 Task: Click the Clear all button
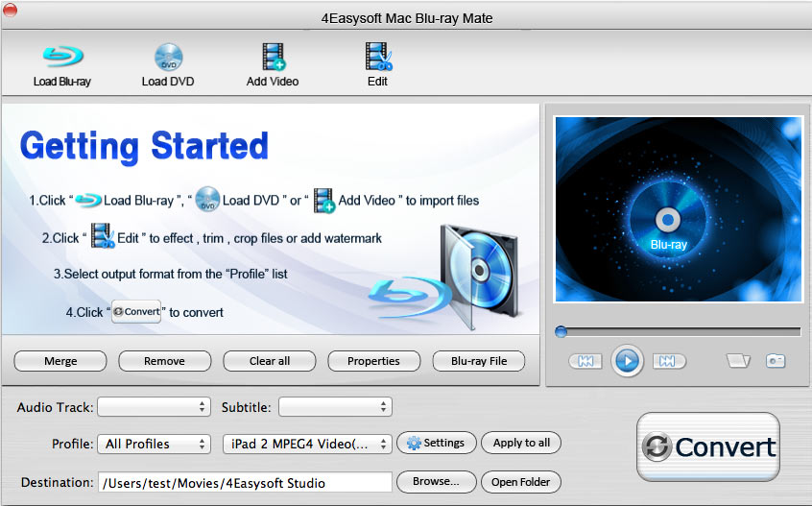(x=270, y=361)
